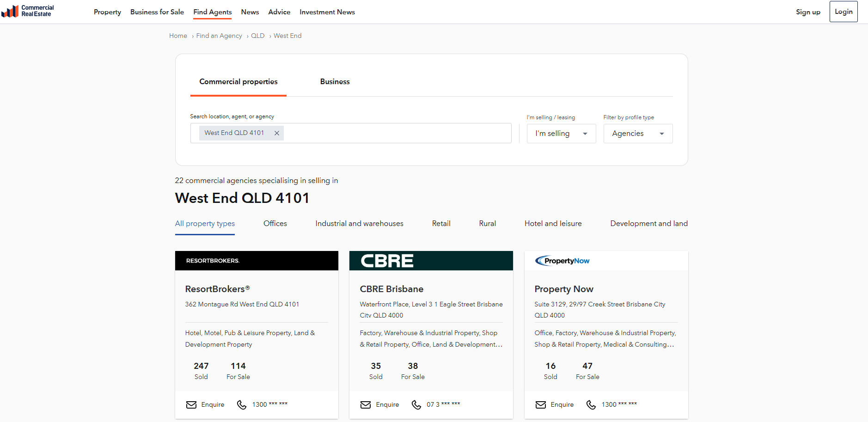Navigate to QLD in breadcrumb
868x422 pixels.
[257, 36]
